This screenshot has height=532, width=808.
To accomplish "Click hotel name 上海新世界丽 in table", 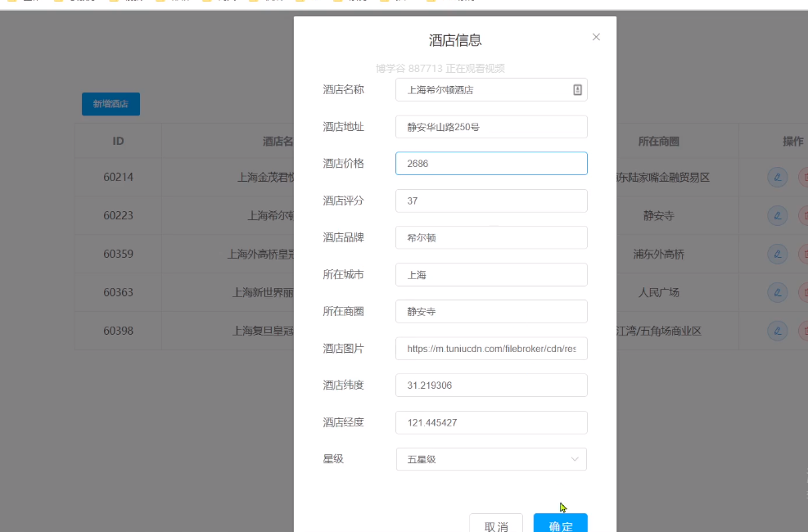I will [x=263, y=292].
